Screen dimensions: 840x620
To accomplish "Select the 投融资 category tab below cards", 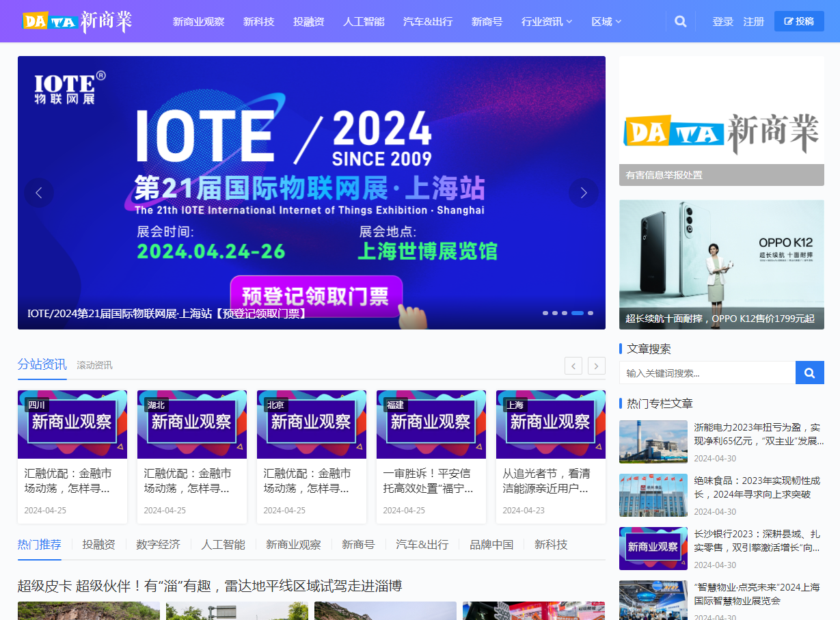I will (x=99, y=545).
